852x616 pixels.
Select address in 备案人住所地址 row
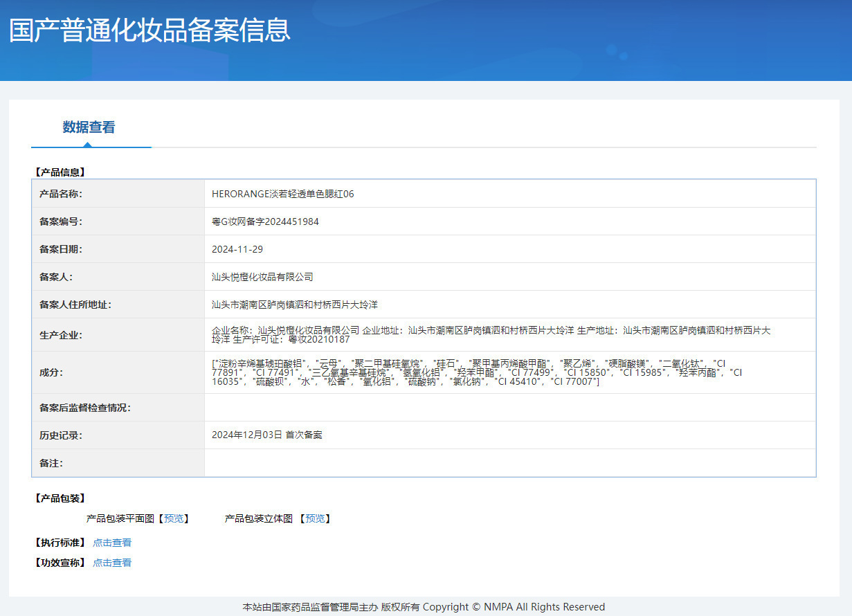(294, 305)
